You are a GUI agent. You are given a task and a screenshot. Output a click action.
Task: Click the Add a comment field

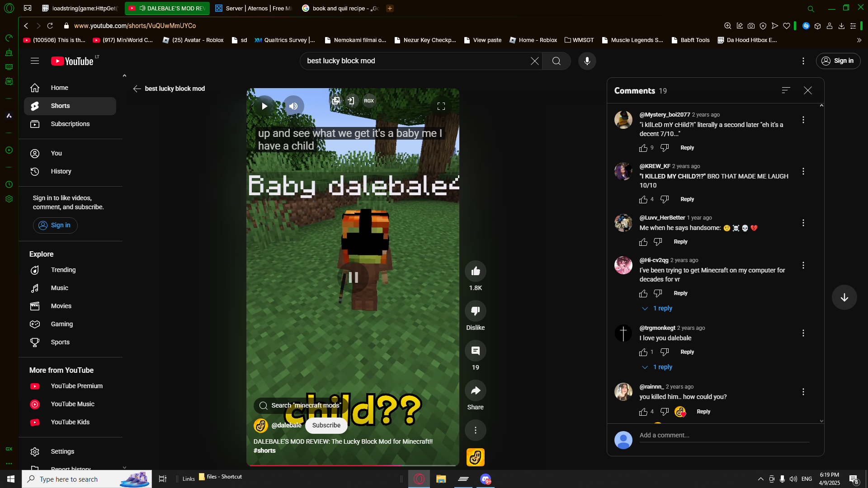tap(724, 436)
